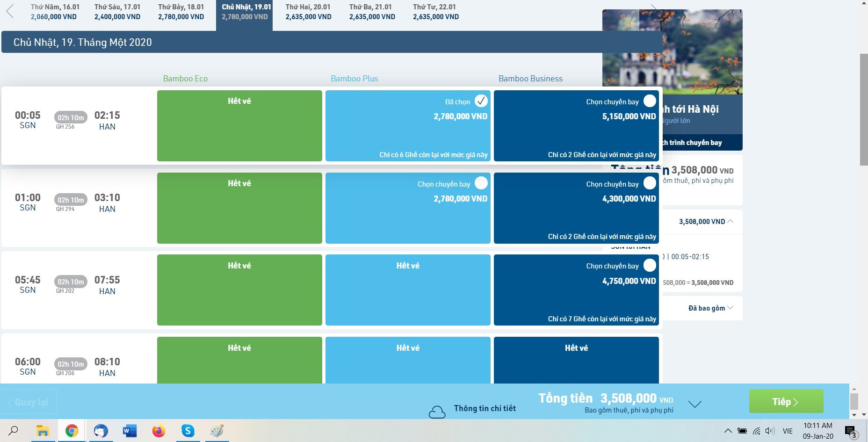Click flight number QH 202
Screen dimensions: 868x442
(65, 291)
